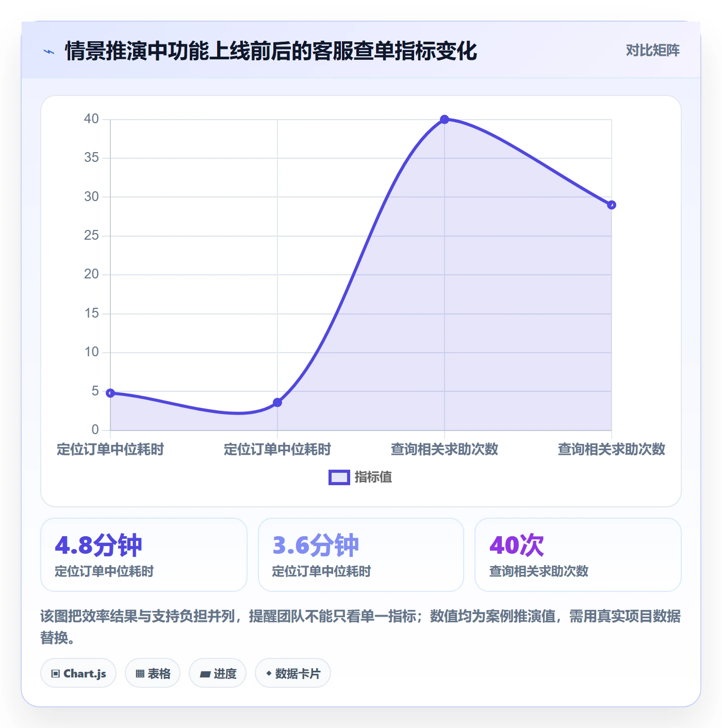Viewport: 722px width, 728px height.
Task: Click the 指标值 legend label text
Action: (373, 477)
